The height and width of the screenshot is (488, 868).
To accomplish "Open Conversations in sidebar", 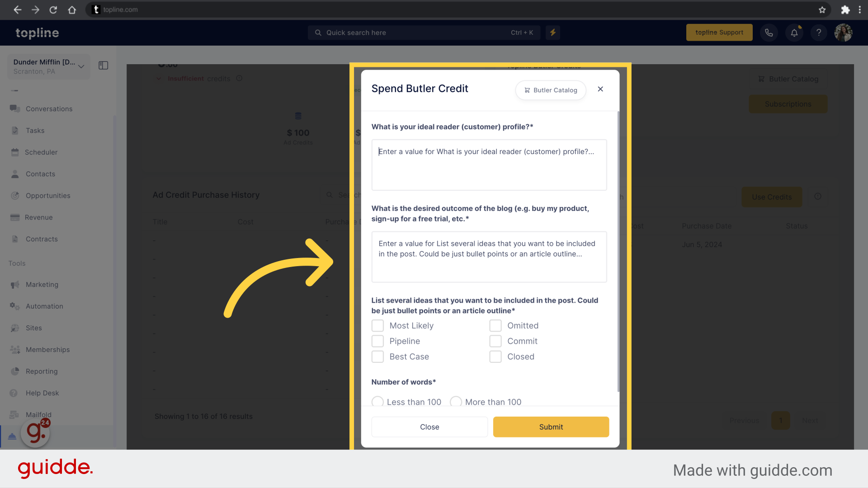I will point(49,108).
